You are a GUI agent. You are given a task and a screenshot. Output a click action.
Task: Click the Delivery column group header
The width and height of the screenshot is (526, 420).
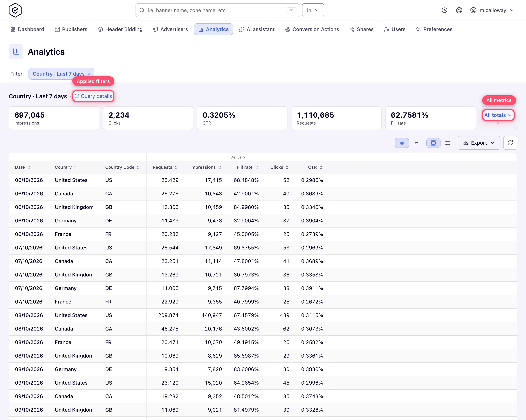coord(238,157)
